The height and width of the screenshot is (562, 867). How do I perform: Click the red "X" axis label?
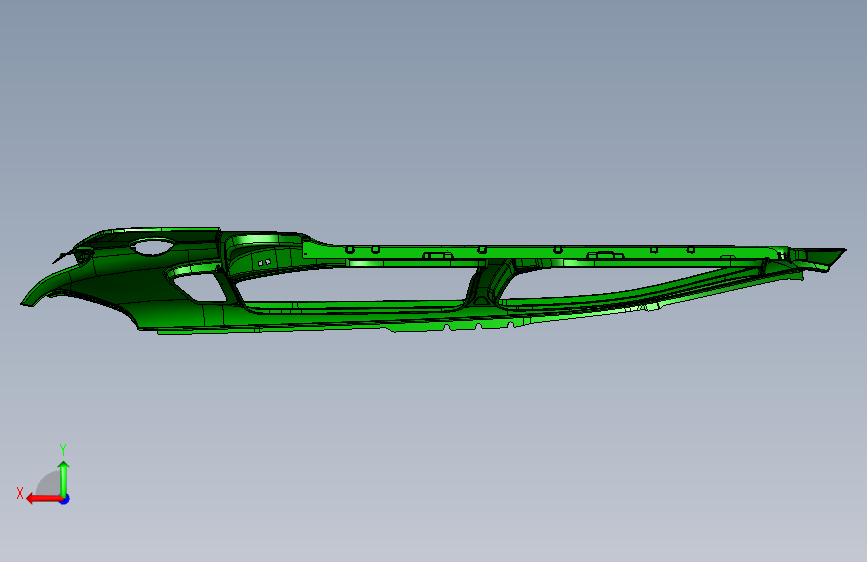(x=20, y=493)
